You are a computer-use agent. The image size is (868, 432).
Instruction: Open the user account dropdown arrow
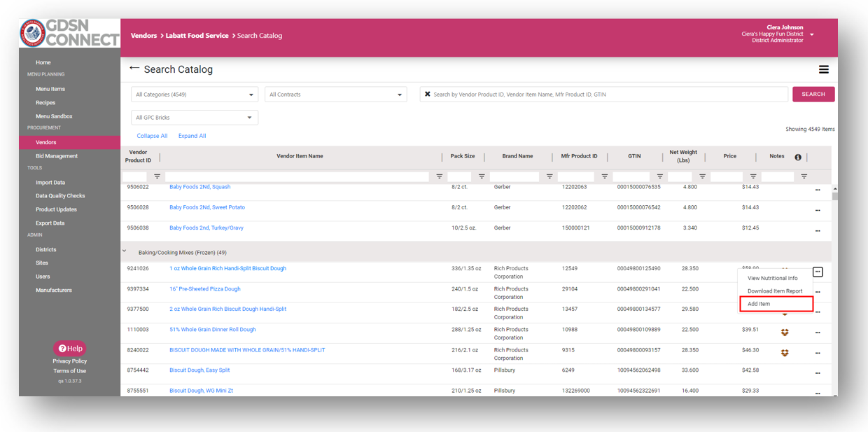coord(812,34)
